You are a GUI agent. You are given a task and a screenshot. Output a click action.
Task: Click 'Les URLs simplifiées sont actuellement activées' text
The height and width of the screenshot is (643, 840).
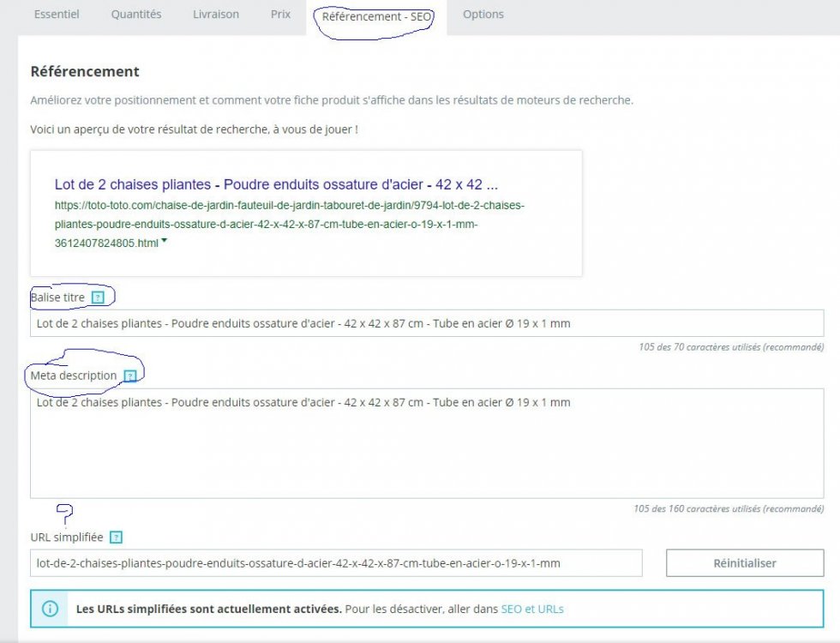click(x=209, y=610)
